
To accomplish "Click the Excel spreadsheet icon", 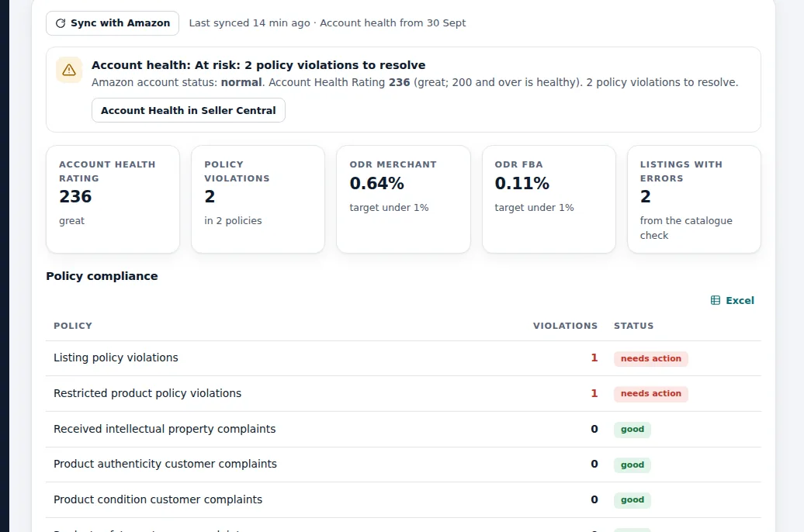I will pyautogui.click(x=716, y=300).
